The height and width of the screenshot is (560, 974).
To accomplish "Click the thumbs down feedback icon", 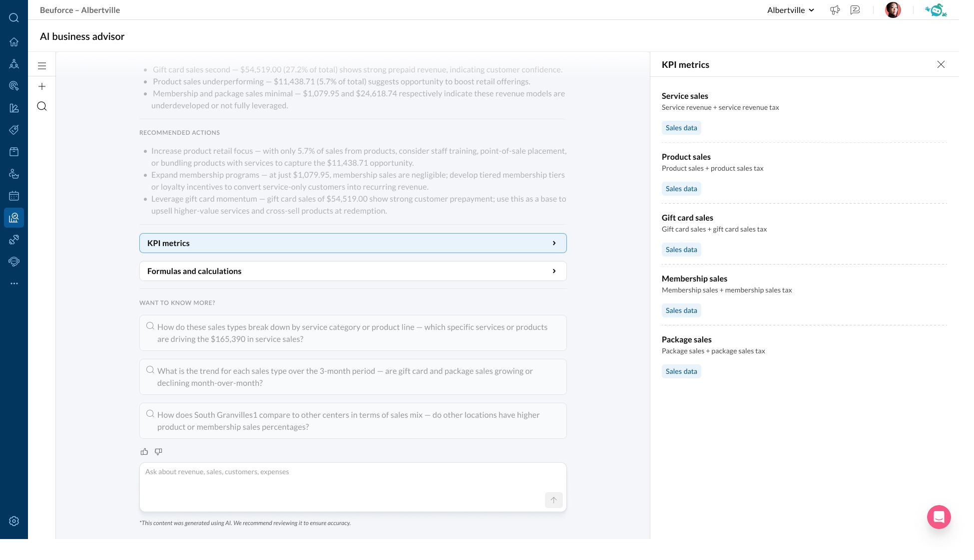I will click(x=158, y=452).
